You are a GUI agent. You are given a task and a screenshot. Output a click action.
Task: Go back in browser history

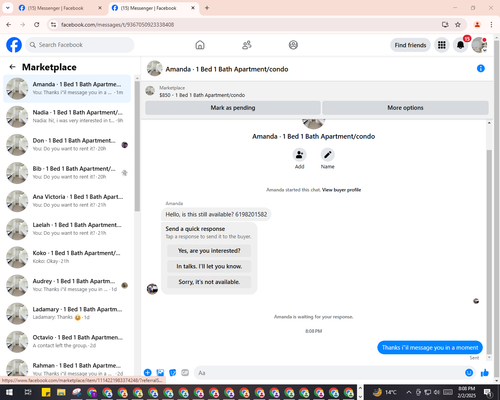pyautogui.click(x=9, y=24)
